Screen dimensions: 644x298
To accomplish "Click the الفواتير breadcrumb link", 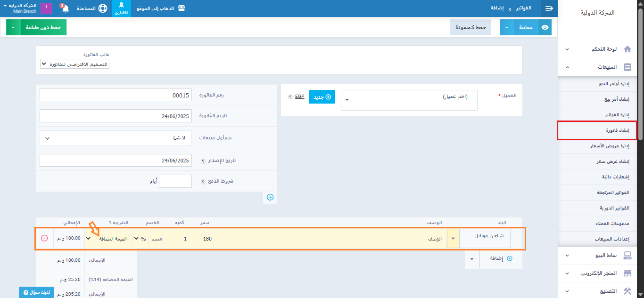I will point(523,8).
